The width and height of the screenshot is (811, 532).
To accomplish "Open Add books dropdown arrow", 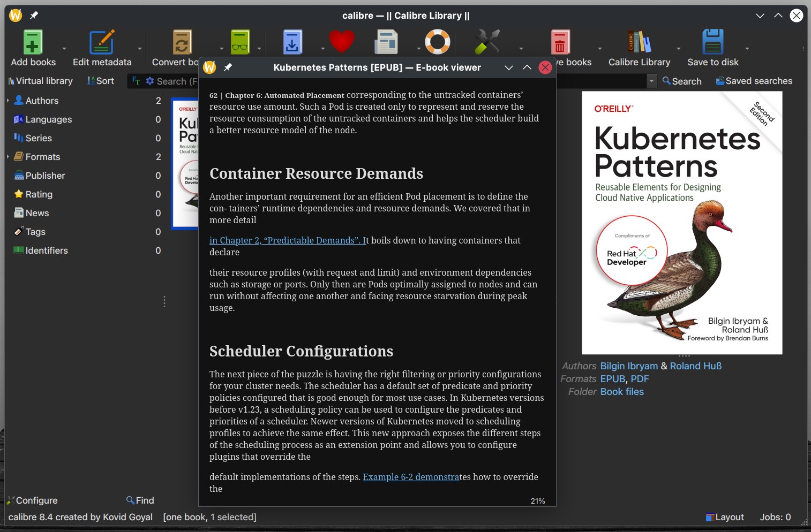I will tap(64, 49).
